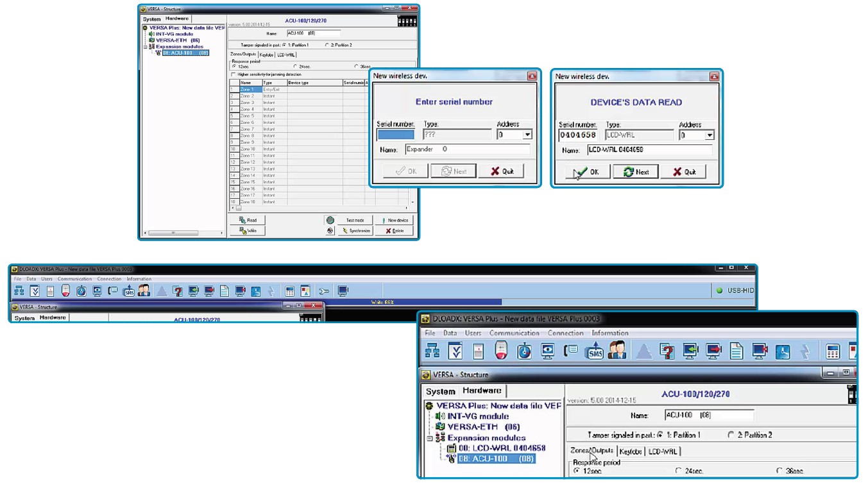Click the small icon left of Synchronize button

pyautogui.click(x=330, y=231)
